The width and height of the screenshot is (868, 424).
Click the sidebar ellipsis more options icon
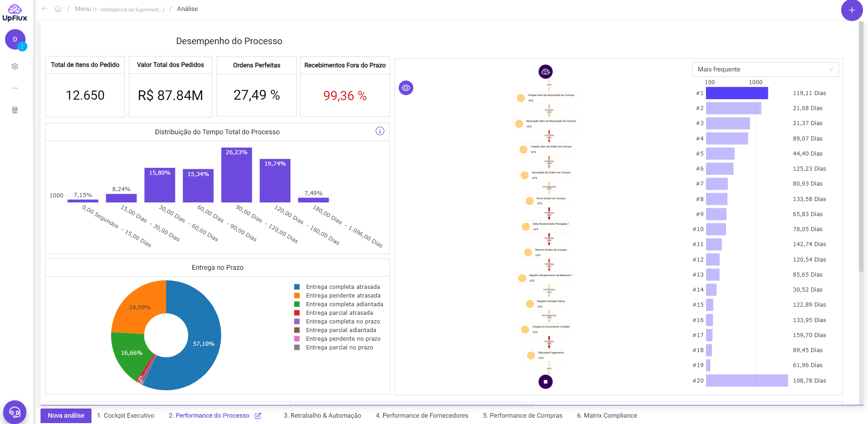coord(15,88)
